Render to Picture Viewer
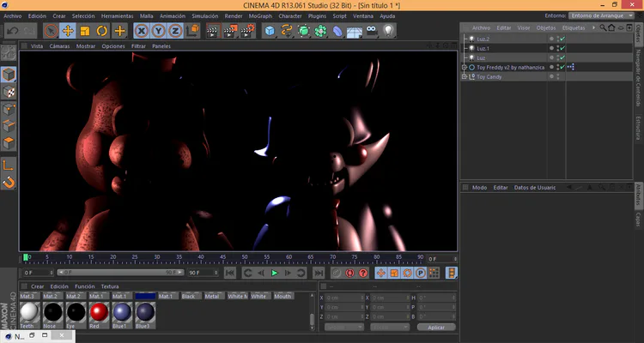This screenshot has height=343, width=644. pyautogui.click(x=230, y=31)
